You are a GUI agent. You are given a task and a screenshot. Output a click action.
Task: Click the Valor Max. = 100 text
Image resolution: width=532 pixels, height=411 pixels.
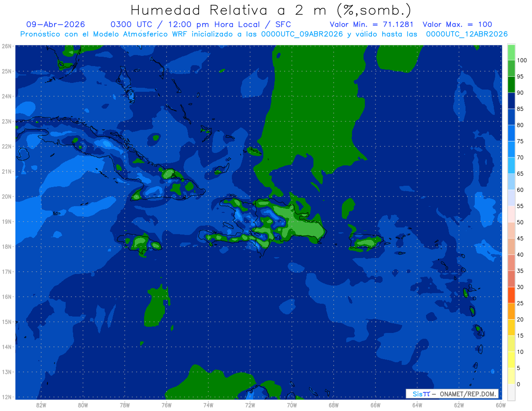point(457,24)
